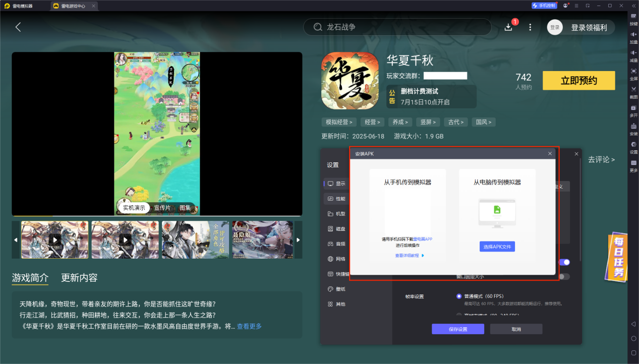Click the 选择APK文件 button
639x364 pixels.
point(497,247)
